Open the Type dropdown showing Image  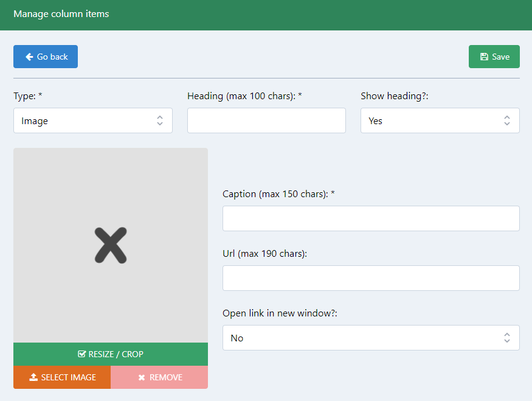(x=92, y=120)
